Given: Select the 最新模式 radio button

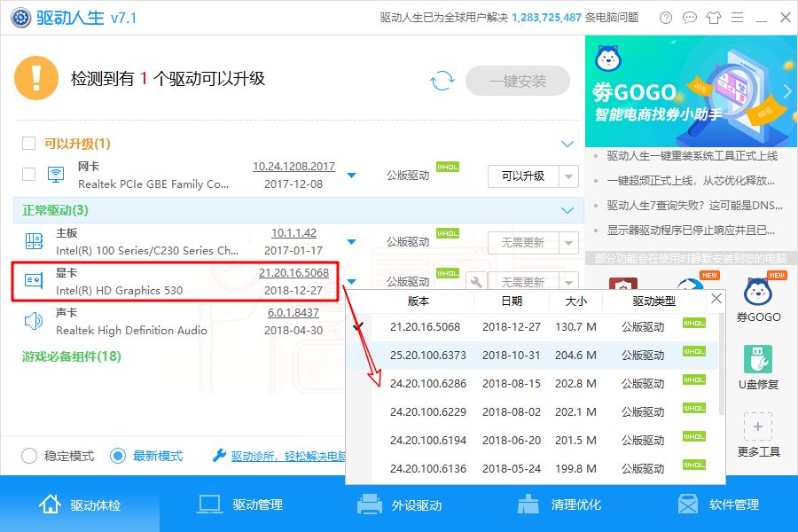Looking at the screenshot, I should 118,456.
